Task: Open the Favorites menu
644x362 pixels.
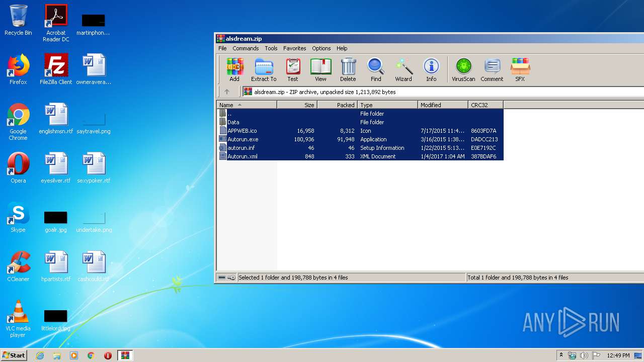Action: point(295,48)
